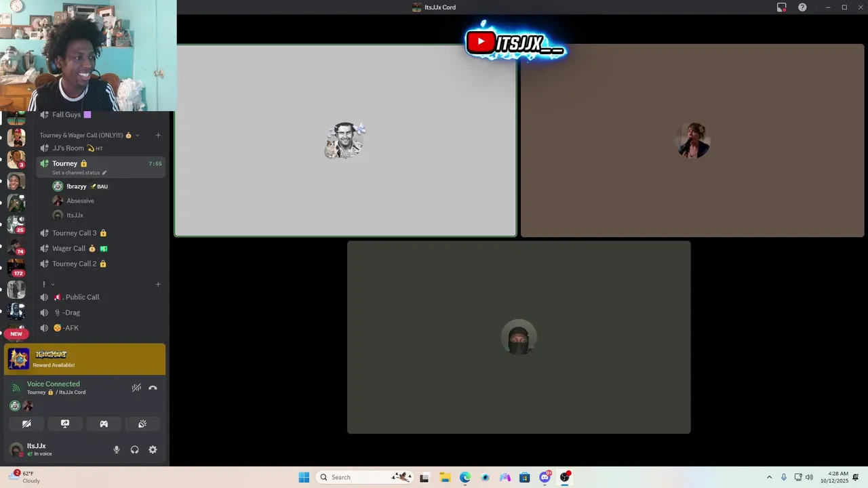Collapse the "!" channel category
The height and width of the screenshot is (488, 868).
(x=47, y=284)
